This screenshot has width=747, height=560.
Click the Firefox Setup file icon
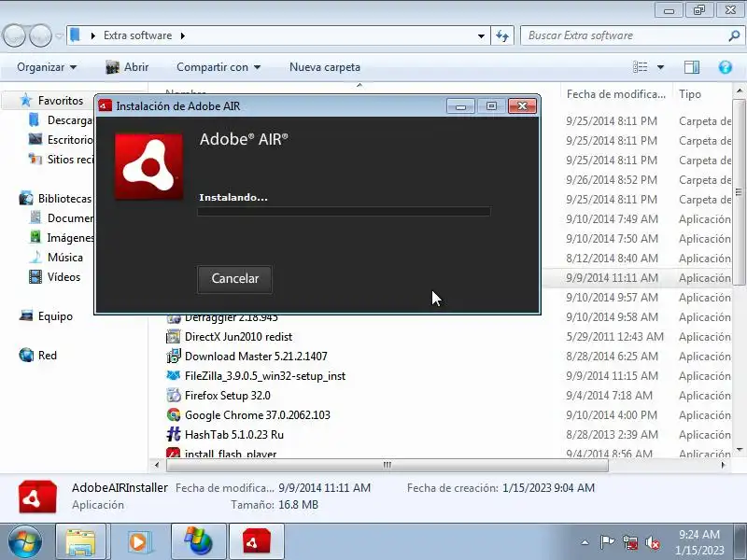tap(174, 395)
